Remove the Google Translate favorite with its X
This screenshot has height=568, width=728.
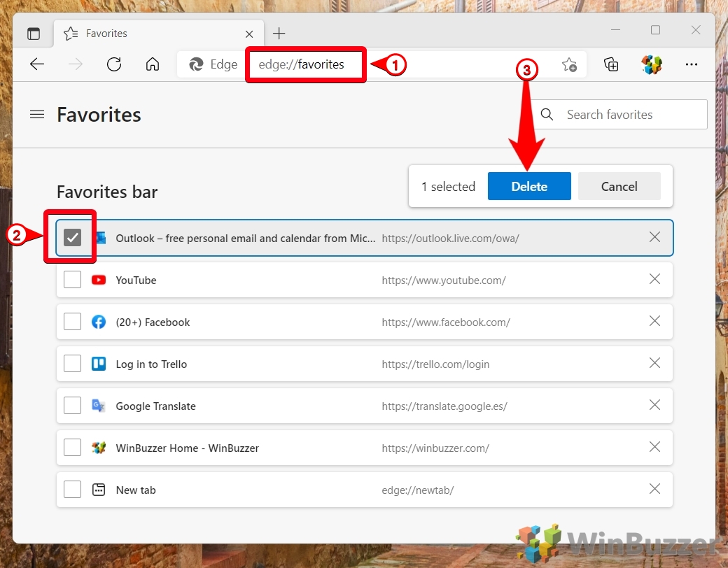[654, 404]
